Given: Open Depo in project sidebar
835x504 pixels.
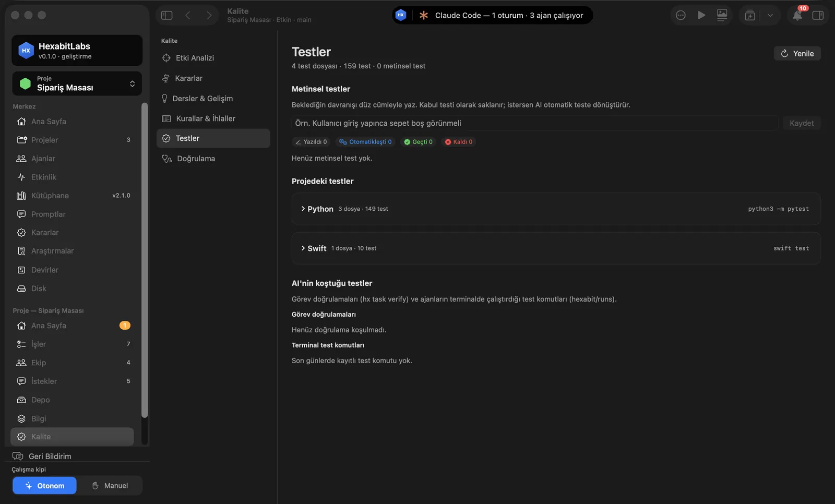Looking at the screenshot, I should click(x=73, y=400).
